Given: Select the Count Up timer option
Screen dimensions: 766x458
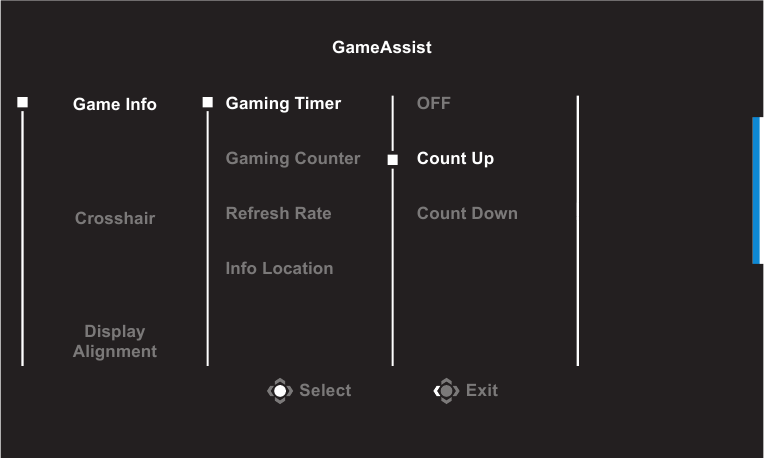Looking at the screenshot, I should (x=455, y=159).
